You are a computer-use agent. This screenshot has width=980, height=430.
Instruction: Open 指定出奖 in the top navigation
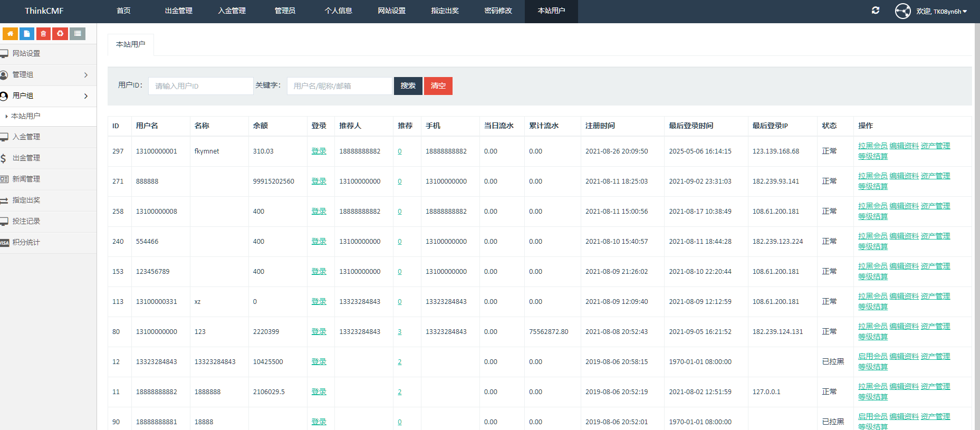[445, 11]
